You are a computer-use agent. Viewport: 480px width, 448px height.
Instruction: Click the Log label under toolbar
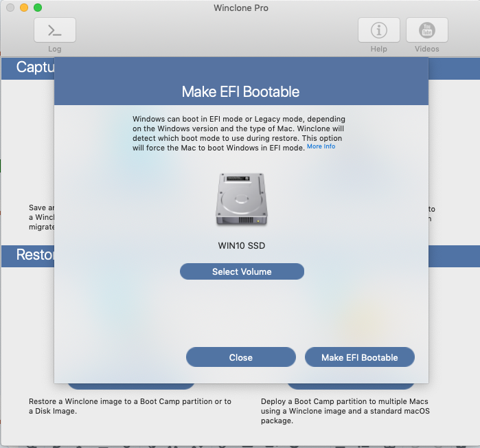(55, 49)
